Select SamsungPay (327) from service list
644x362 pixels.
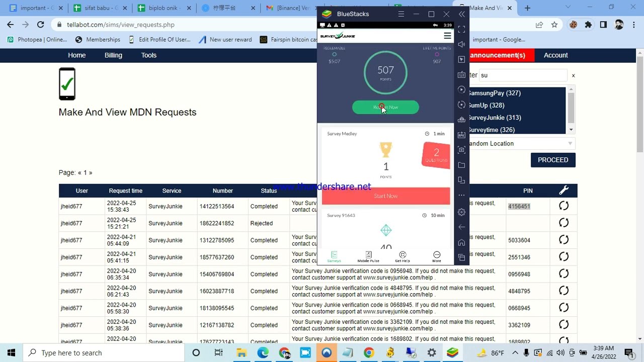495,93
